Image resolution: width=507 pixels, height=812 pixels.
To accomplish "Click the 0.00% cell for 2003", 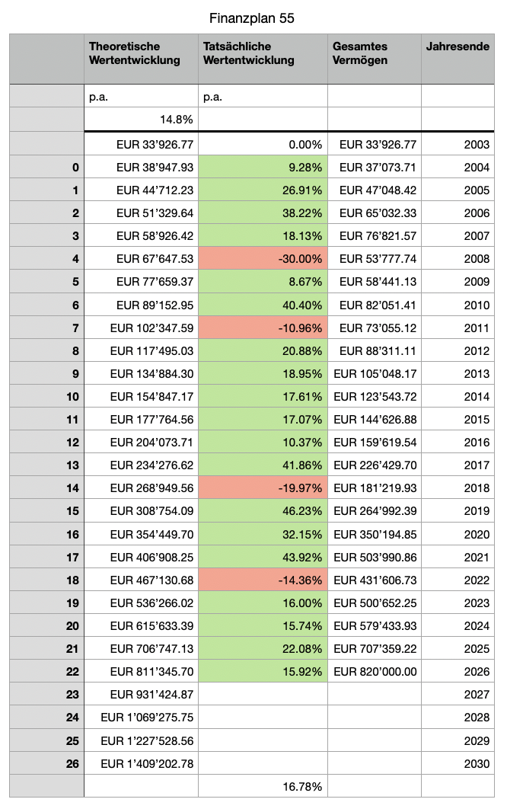I will (x=263, y=145).
